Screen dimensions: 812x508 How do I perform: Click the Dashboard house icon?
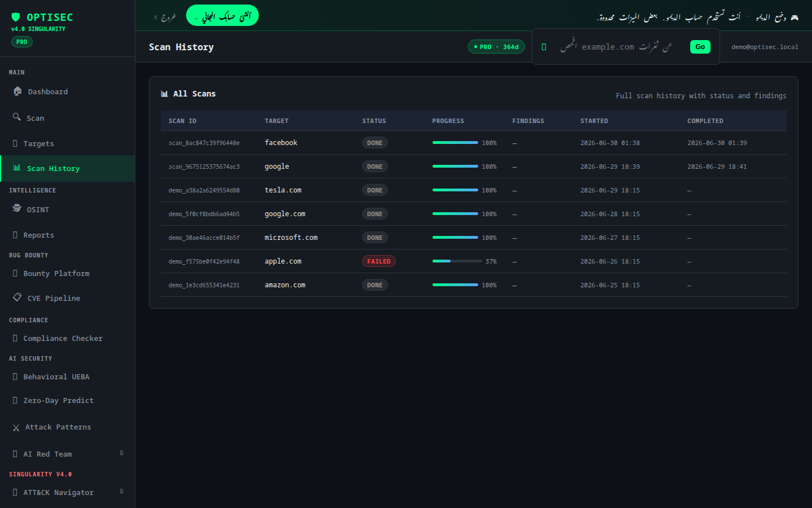point(17,91)
